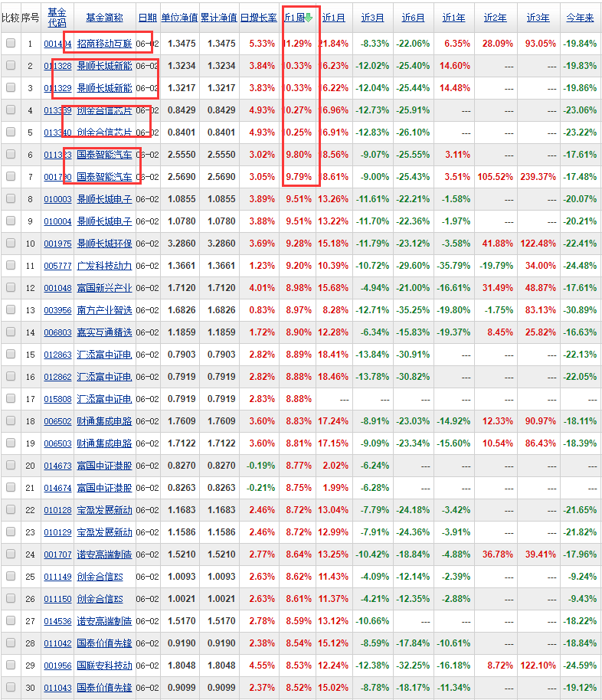Open fund code link 014674
Screen dimensions: 602x700
click(x=57, y=488)
